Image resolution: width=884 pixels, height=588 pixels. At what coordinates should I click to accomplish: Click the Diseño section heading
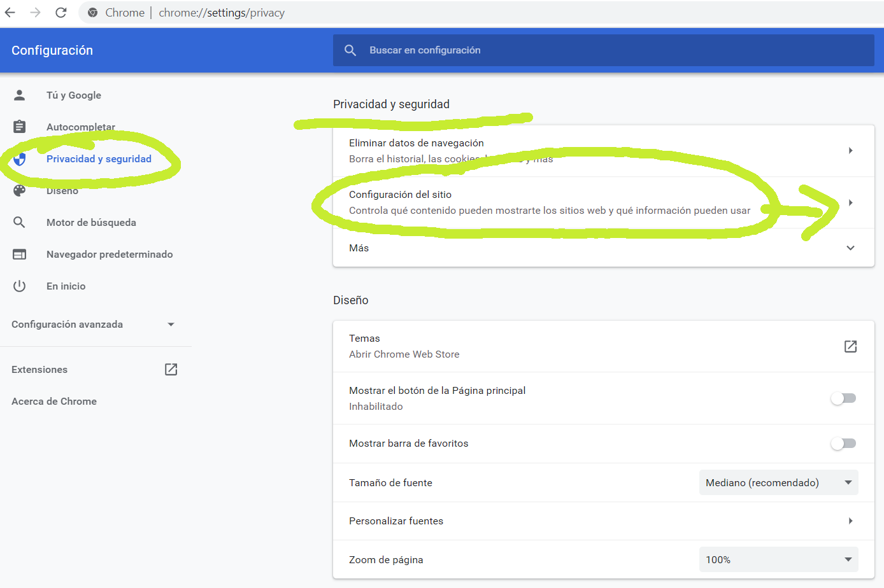tap(350, 300)
